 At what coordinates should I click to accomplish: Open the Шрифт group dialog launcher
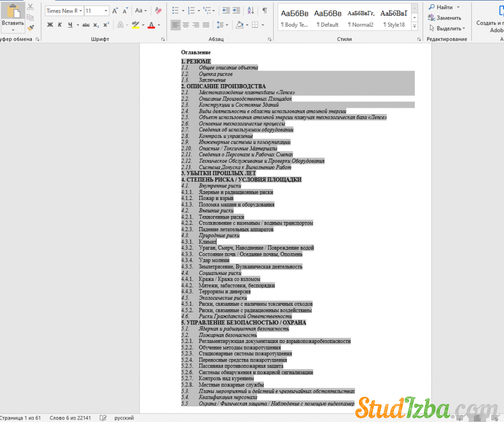click(163, 39)
